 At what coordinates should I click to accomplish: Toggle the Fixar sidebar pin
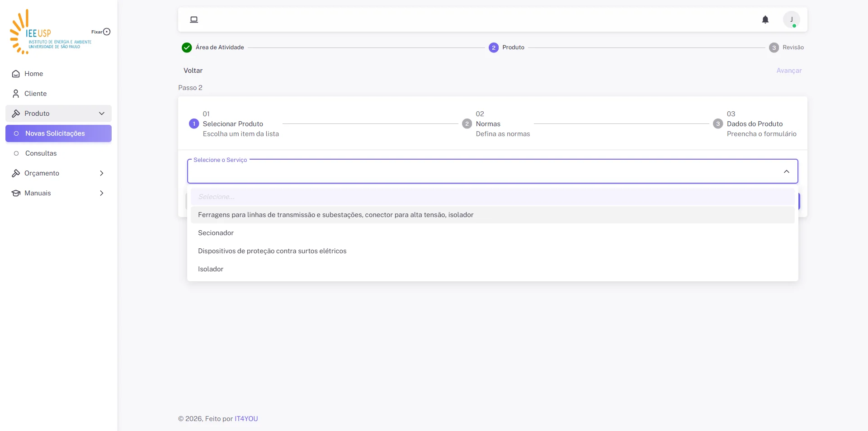point(107,32)
